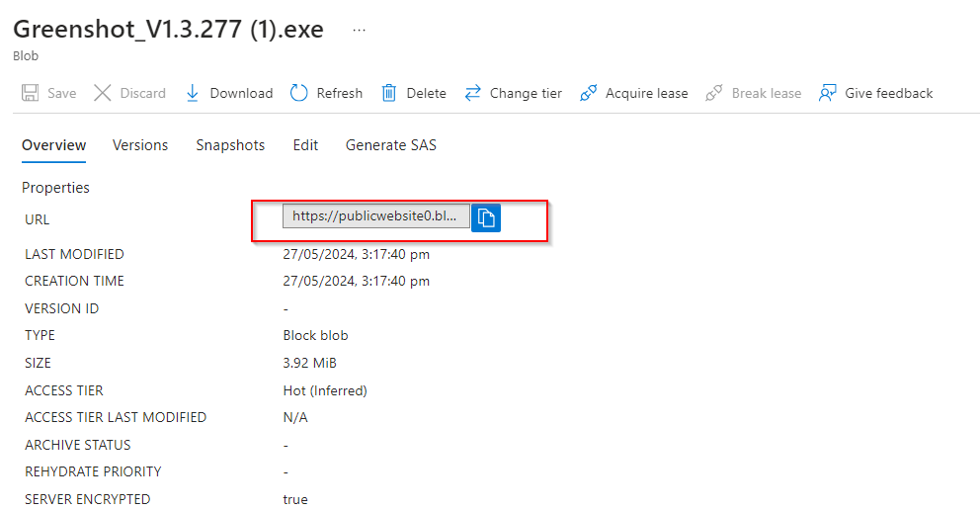
Task: Open the ellipsis more options menu
Action: (x=359, y=30)
